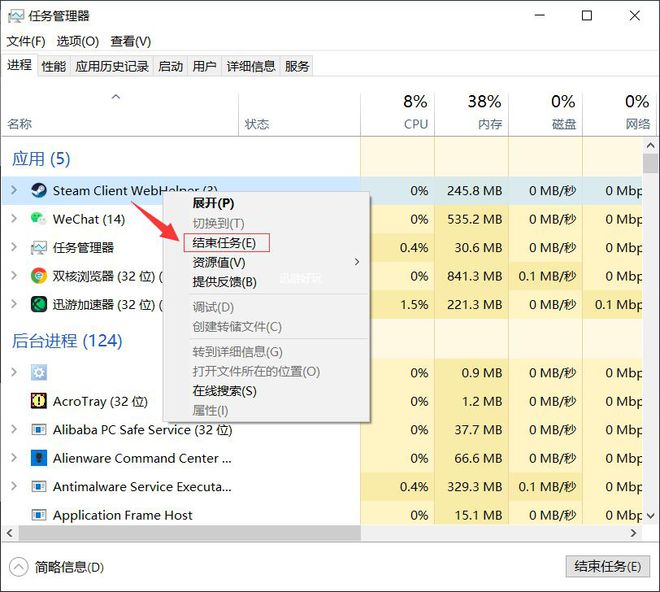Sort by the 磁盘 column header

(546, 112)
